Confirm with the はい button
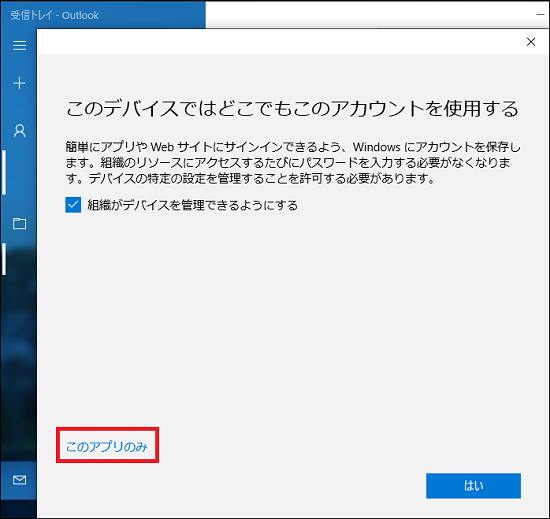 (x=473, y=486)
